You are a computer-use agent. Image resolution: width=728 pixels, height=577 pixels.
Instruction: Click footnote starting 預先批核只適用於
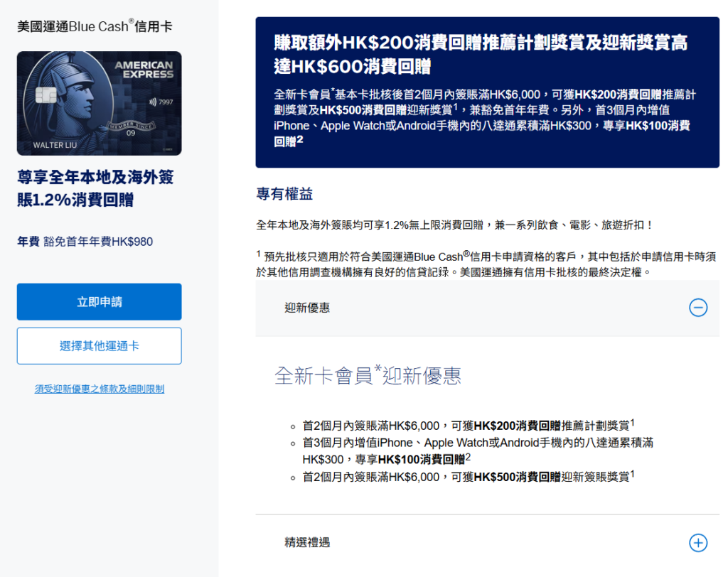pyautogui.click(x=486, y=264)
